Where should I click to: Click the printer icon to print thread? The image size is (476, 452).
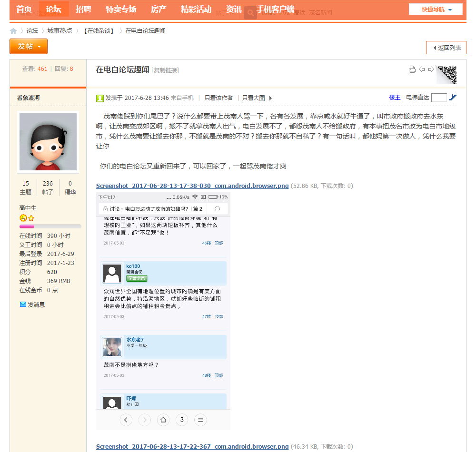412,69
